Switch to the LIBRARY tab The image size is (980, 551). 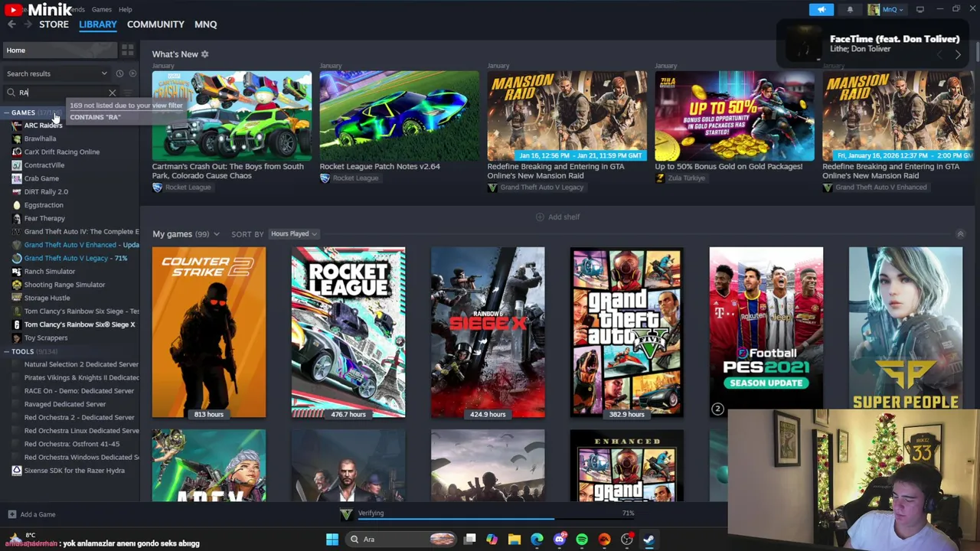pyautogui.click(x=98, y=24)
